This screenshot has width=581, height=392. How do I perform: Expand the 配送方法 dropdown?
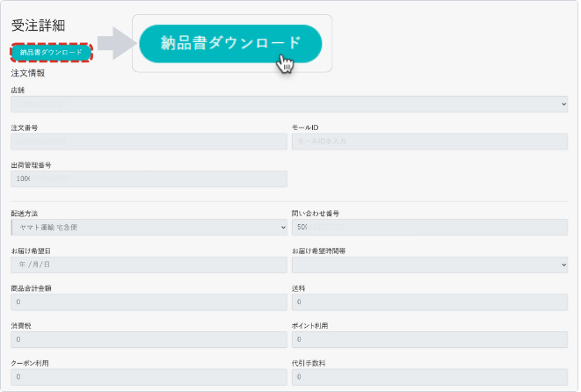pyautogui.click(x=149, y=228)
